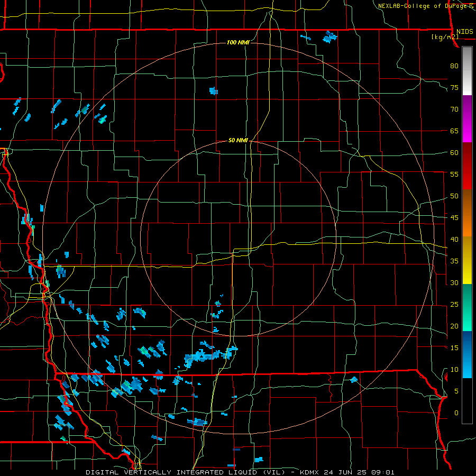
Task: Click the dark red segment of the color bar
Action: (x=467, y=166)
